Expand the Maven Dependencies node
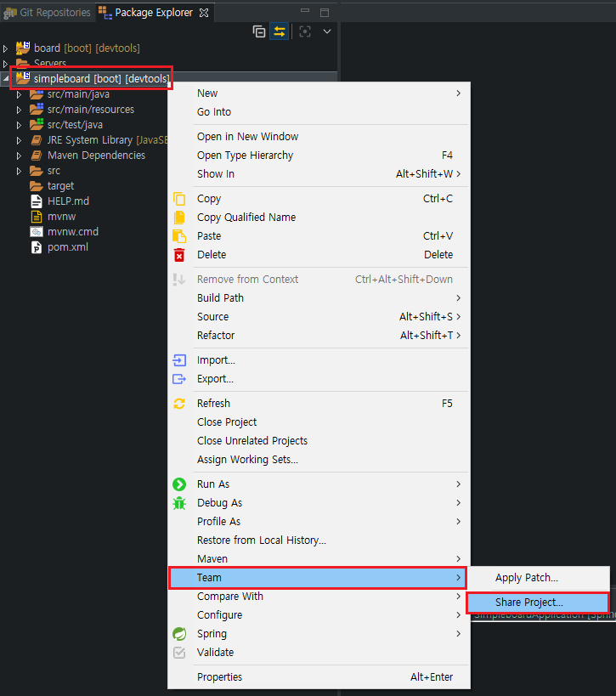The image size is (616, 696). coord(19,156)
